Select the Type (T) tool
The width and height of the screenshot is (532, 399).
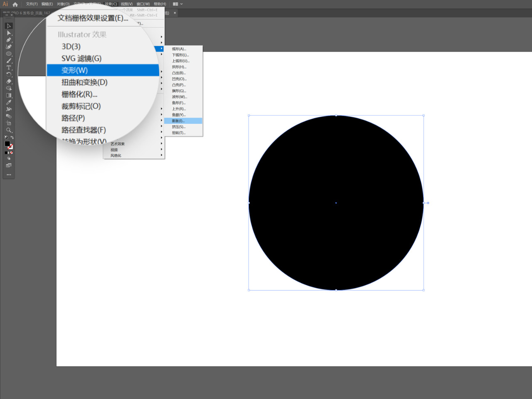click(x=9, y=67)
